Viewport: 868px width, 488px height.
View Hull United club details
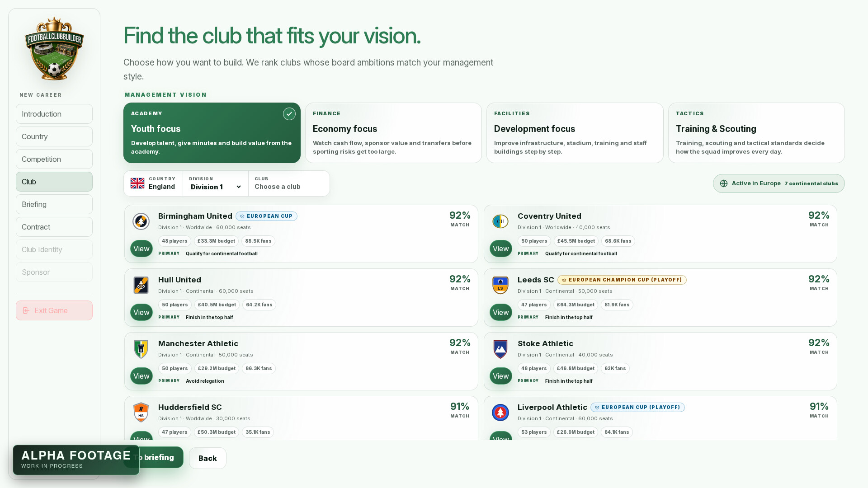point(142,312)
